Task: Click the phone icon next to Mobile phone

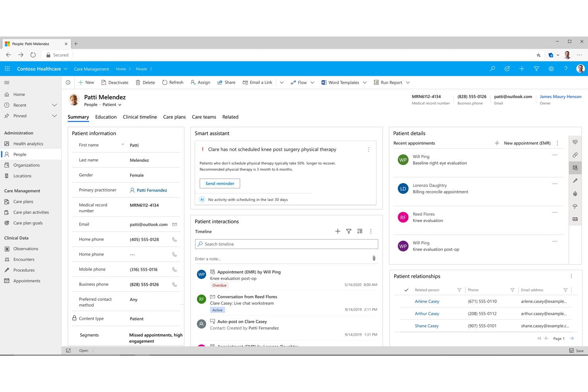Action: [x=174, y=269]
